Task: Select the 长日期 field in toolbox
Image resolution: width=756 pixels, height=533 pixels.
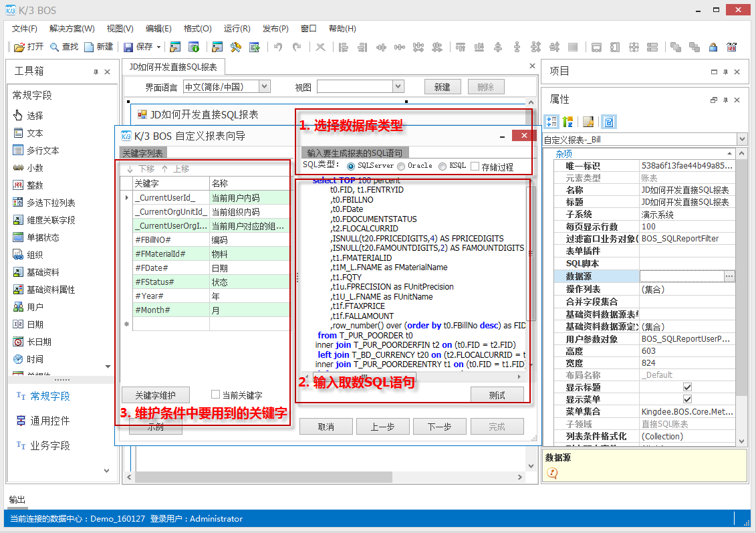Action: click(32, 342)
